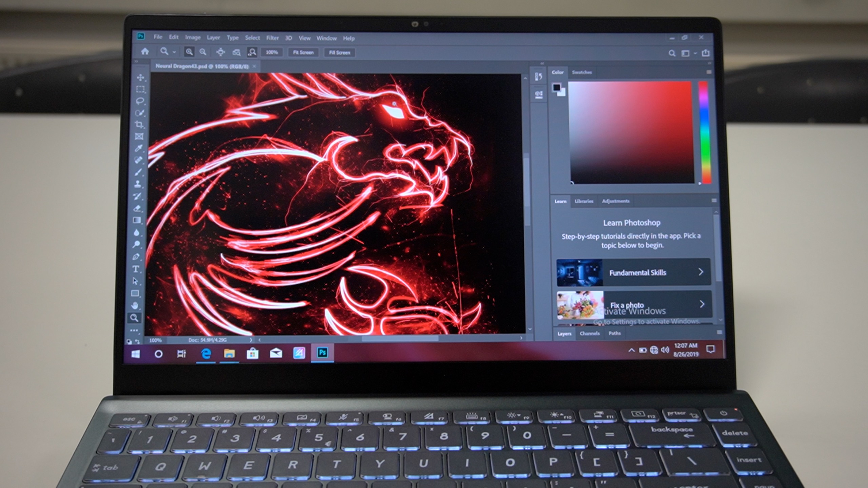This screenshot has height=488, width=868.
Task: Open the Learn panel options menu
Action: coord(714,201)
